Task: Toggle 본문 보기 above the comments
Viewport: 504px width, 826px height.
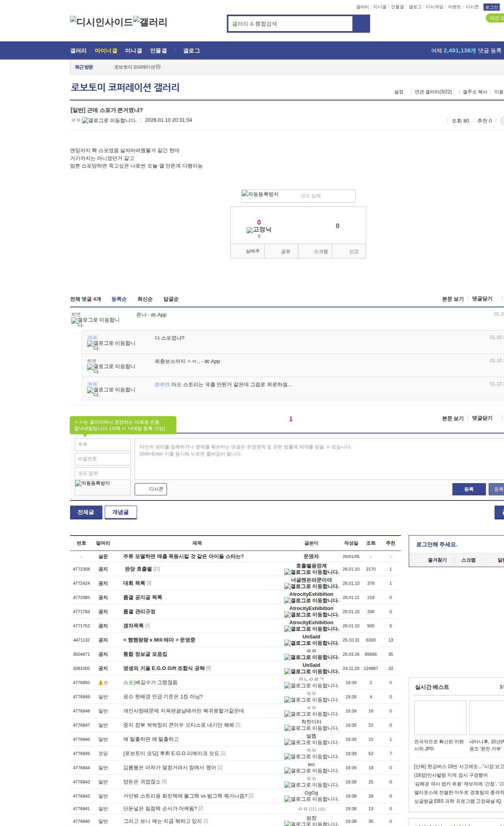Action: 452,299
